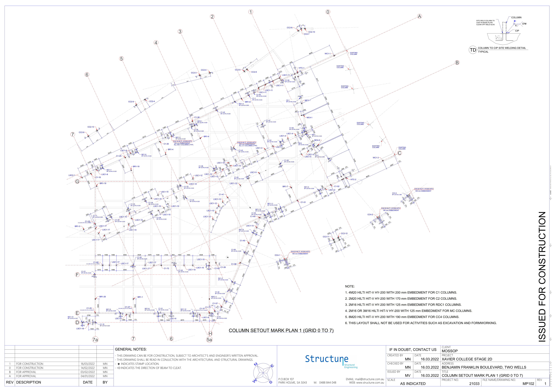Viewport: 554px width, 392px height.
Task: Click grid bubble 4
Action: [x=156, y=43]
